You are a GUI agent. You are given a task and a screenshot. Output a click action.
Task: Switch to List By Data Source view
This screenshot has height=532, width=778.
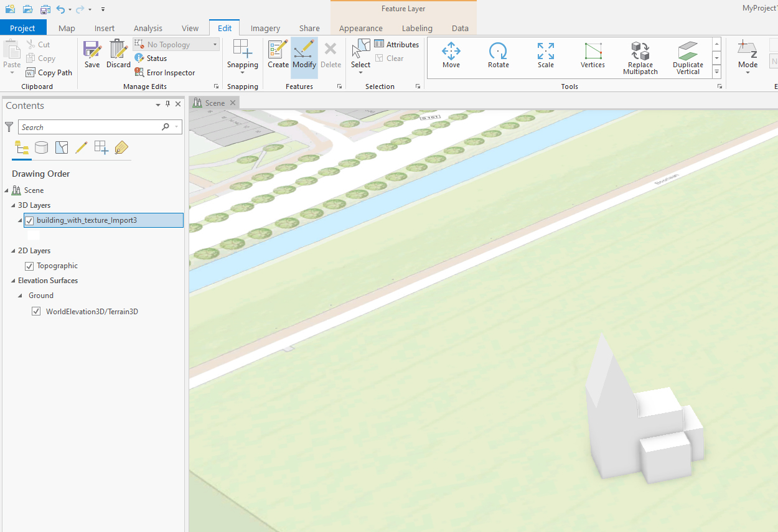(x=42, y=147)
